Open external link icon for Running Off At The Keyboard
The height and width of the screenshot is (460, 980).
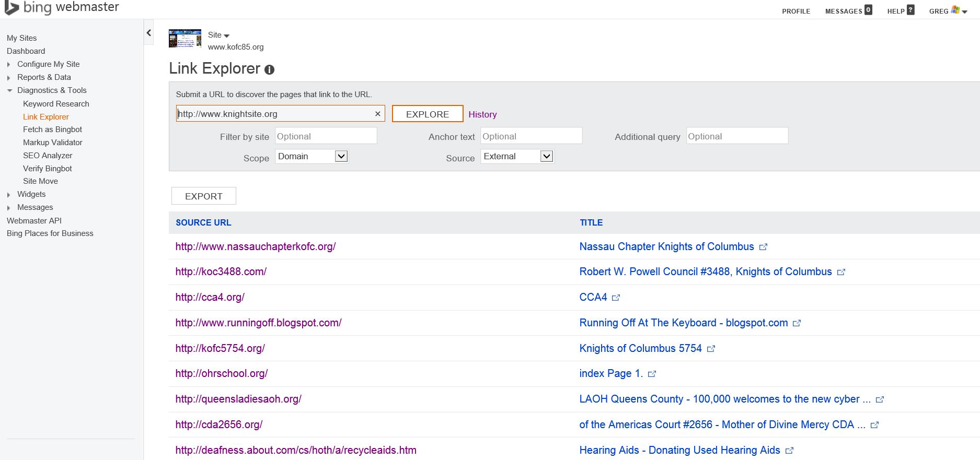point(797,323)
